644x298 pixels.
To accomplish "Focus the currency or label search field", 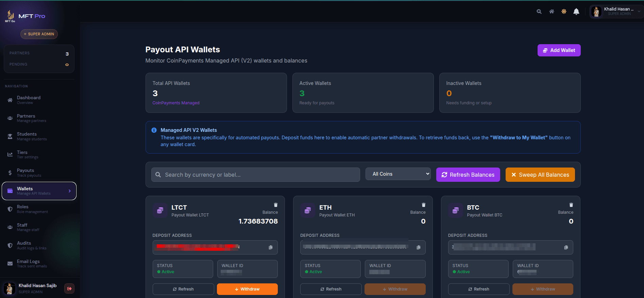I will [x=256, y=175].
